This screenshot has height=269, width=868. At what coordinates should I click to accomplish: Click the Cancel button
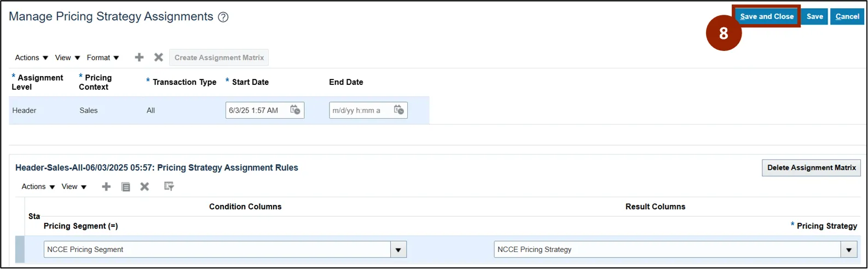pos(847,16)
